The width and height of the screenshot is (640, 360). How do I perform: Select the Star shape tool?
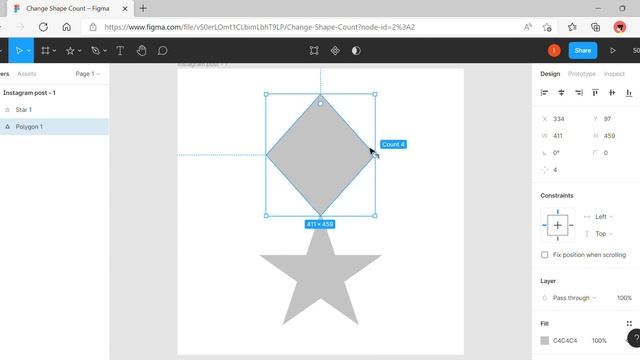pos(70,51)
